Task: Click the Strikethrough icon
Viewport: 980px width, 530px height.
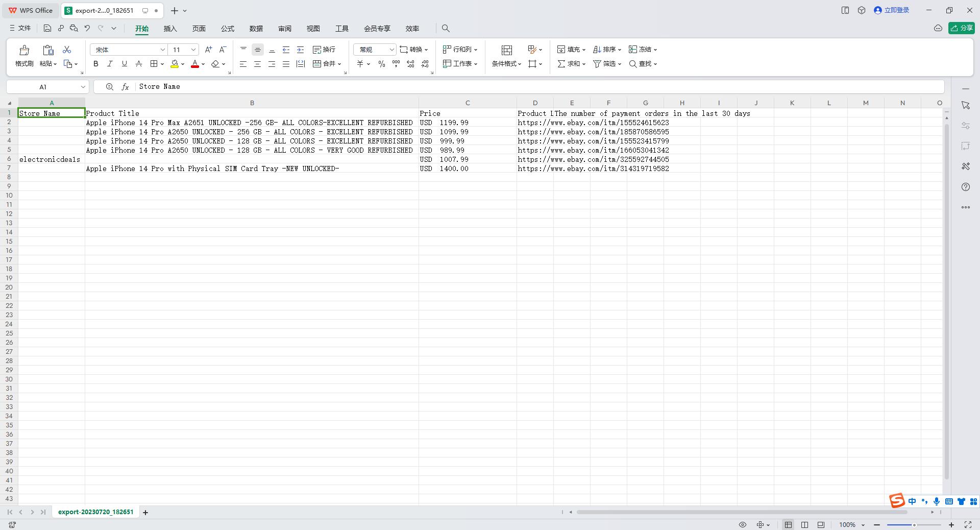Action: (x=139, y=64)
